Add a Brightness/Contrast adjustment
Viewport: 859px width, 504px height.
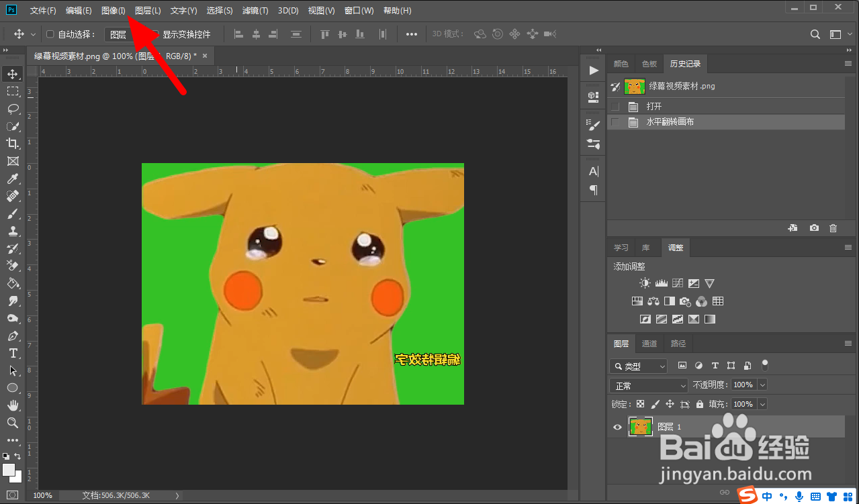(645, 283)
